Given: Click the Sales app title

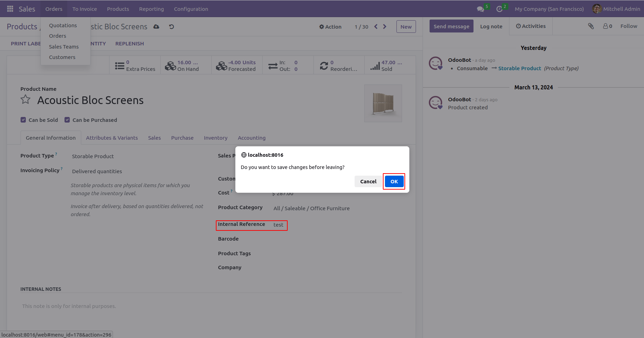Looking at the screenshot, I should 27,9.
